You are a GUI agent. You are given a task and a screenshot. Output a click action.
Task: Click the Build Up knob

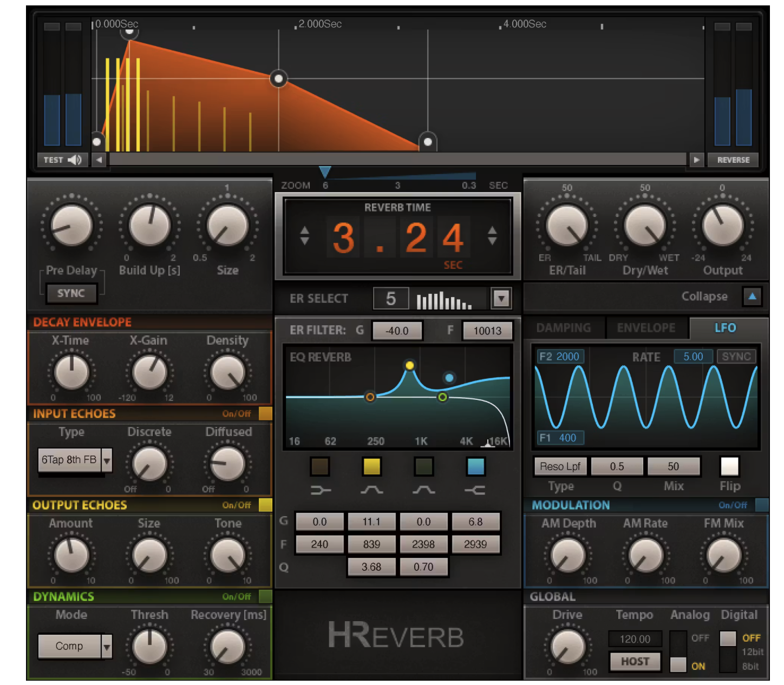pos(149,225)
